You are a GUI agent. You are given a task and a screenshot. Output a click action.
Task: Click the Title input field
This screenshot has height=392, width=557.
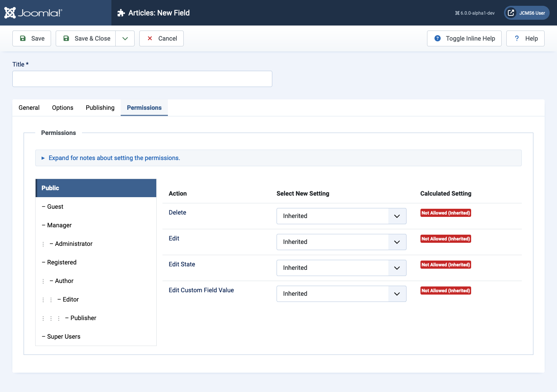[x=142, y=79]
